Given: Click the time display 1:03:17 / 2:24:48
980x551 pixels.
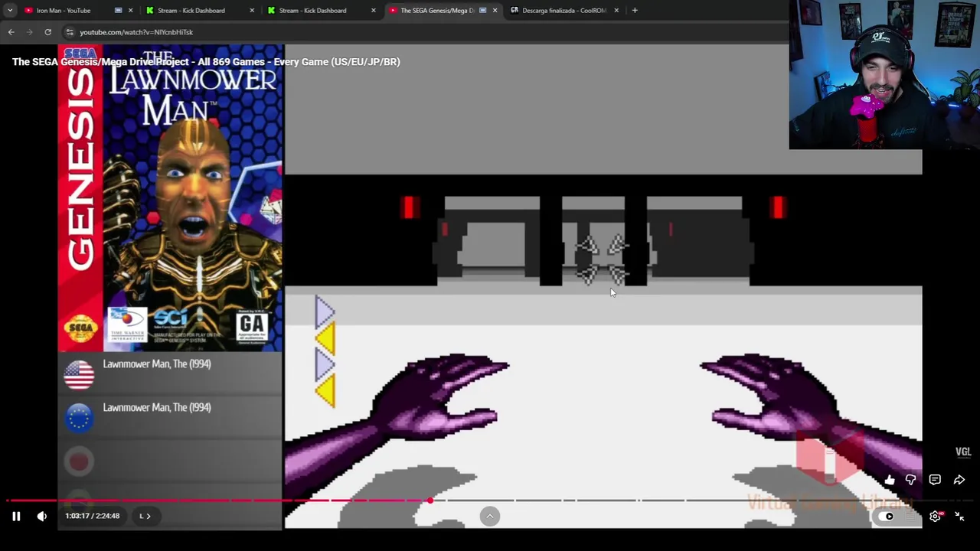Looking at the screenshot, I should click(93, 517).
